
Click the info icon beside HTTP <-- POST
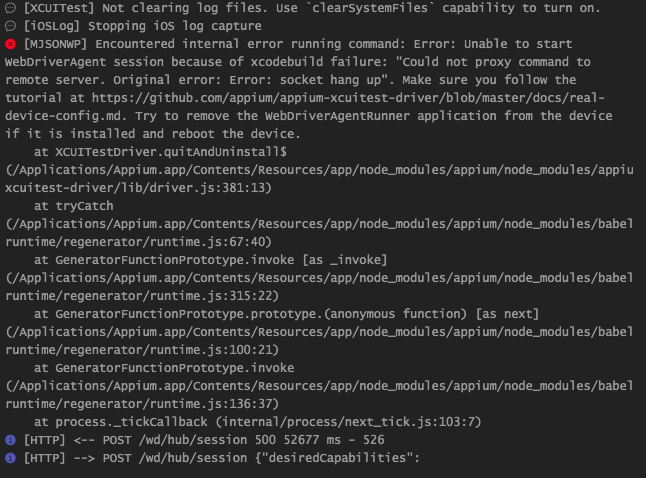(x=10, y=440)
